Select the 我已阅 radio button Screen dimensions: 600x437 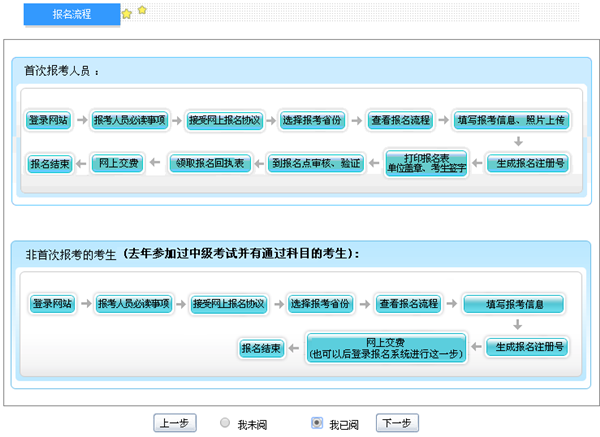pyautogui.click(x=317, y=422)
